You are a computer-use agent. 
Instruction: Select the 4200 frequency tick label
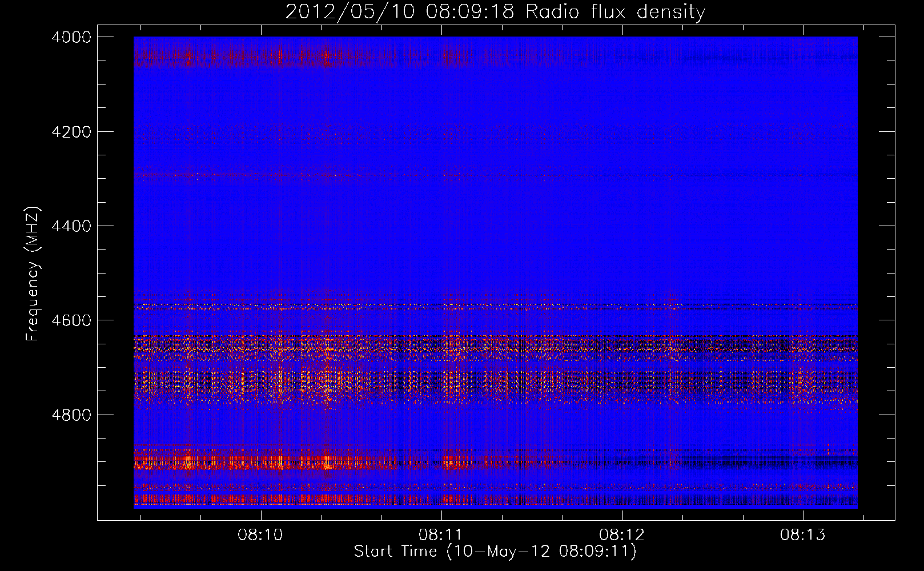[x=71, y=132]
